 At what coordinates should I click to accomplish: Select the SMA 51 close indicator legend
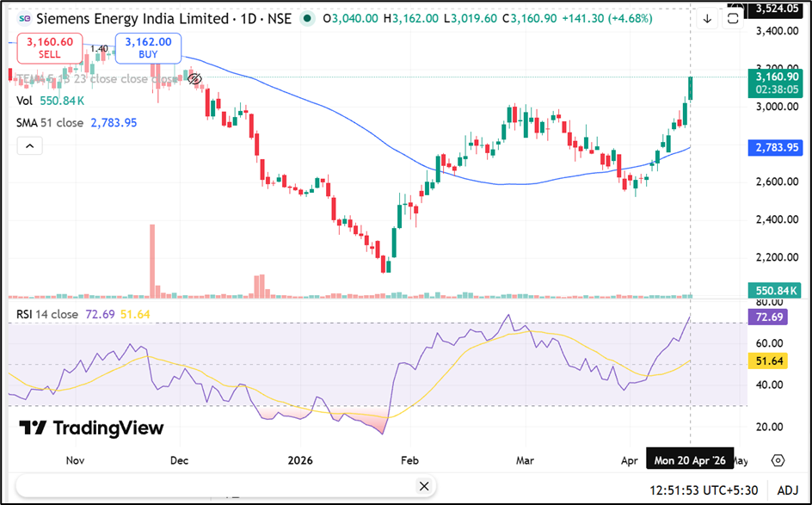pos(50,123)
